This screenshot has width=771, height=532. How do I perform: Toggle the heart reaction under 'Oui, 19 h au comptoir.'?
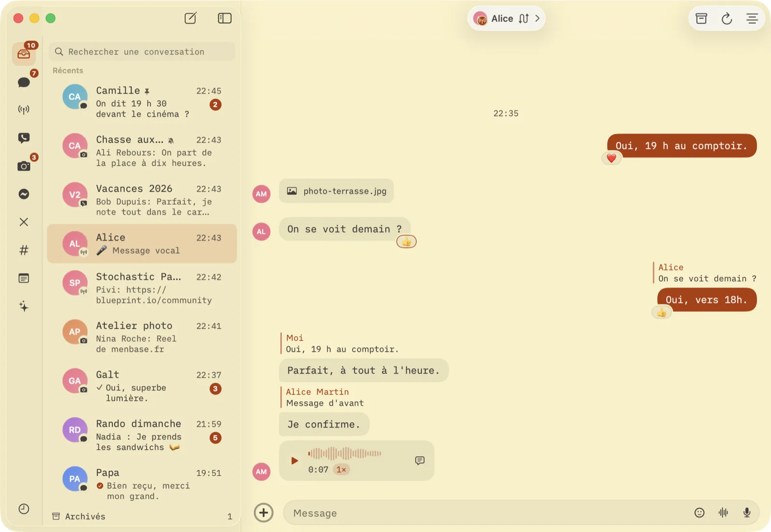[x=611, y=158]
